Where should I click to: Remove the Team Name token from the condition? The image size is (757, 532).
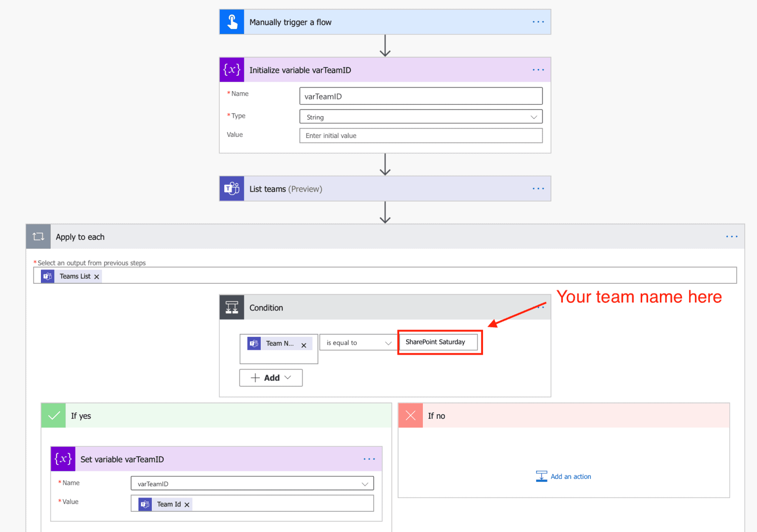click(304, 343)
